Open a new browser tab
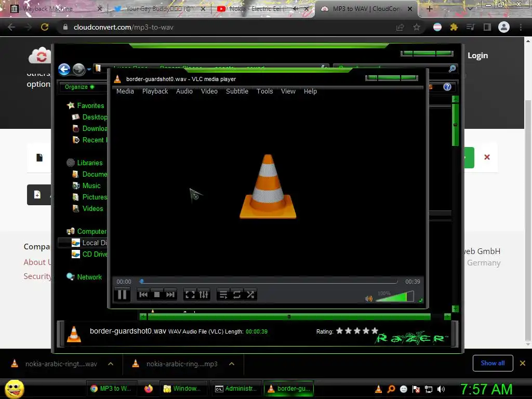 tap(429, 9)
